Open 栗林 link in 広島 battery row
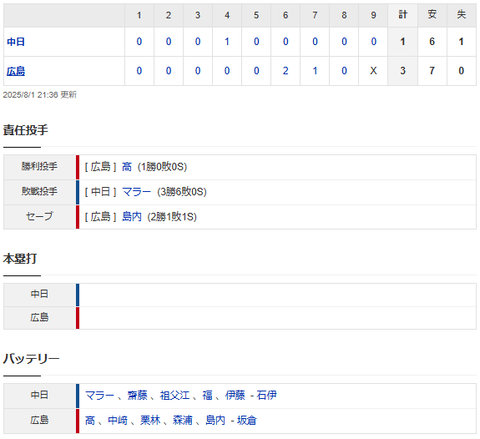 click(150, 420)
